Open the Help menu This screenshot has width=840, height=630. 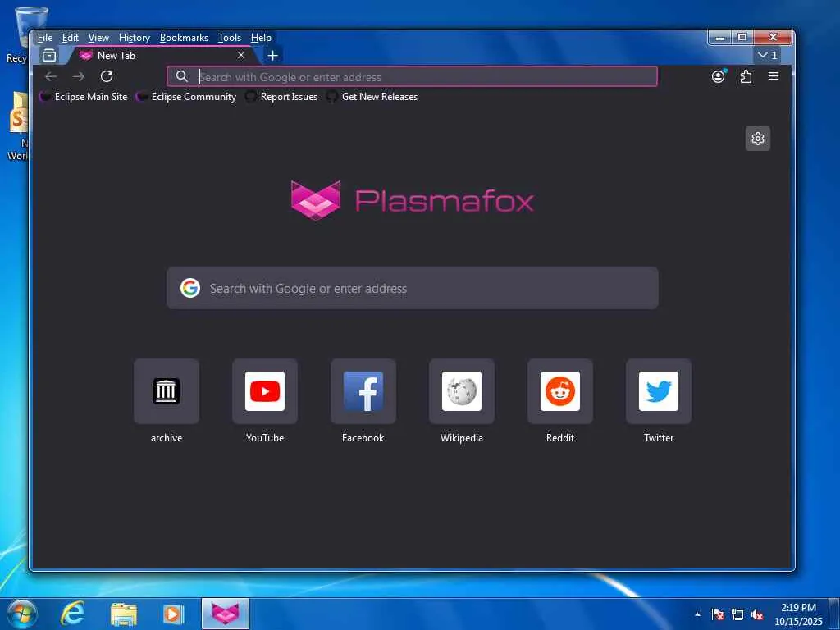point(261,38)
